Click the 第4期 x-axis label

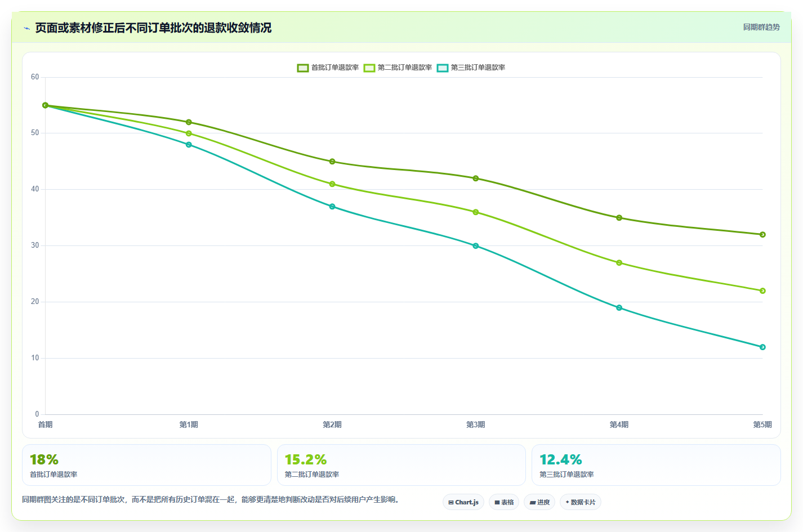[619, 424]
